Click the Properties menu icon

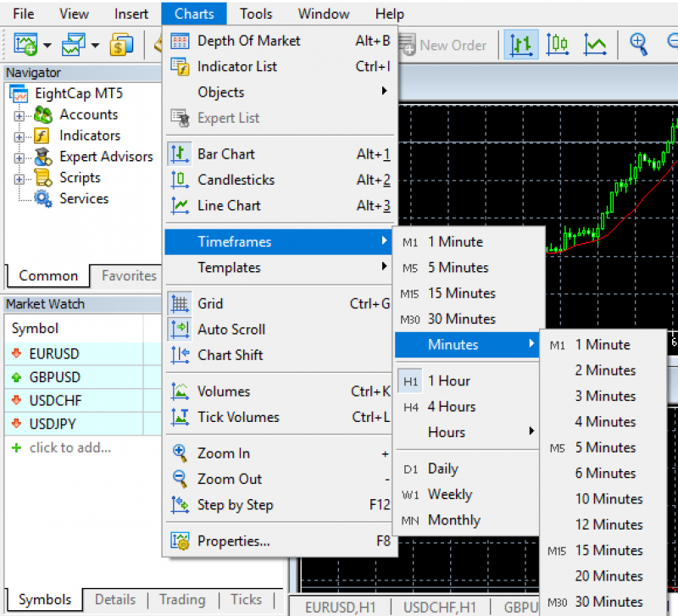click(x=180, y=541)
